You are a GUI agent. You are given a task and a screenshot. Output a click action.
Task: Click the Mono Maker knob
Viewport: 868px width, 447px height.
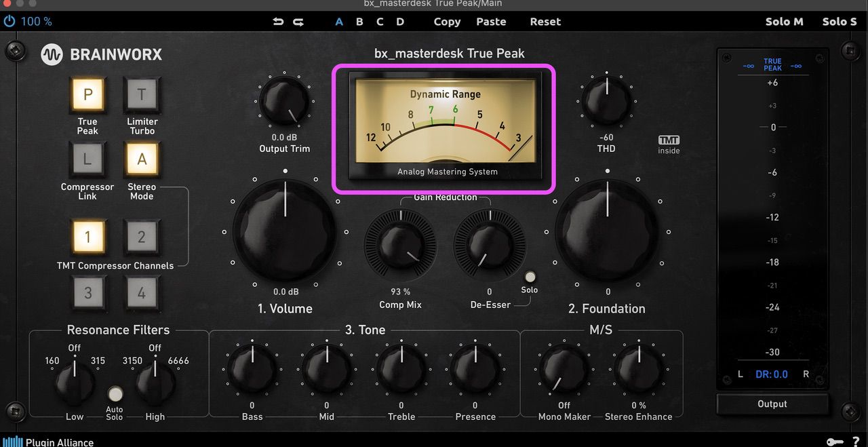point(564,370)
